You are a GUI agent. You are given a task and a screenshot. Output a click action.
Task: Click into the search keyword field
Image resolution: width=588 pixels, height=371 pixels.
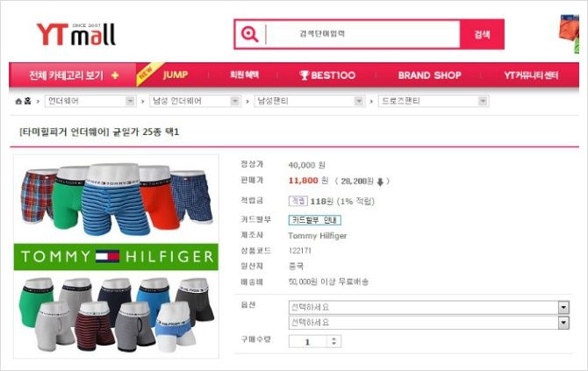coord(362,34)
